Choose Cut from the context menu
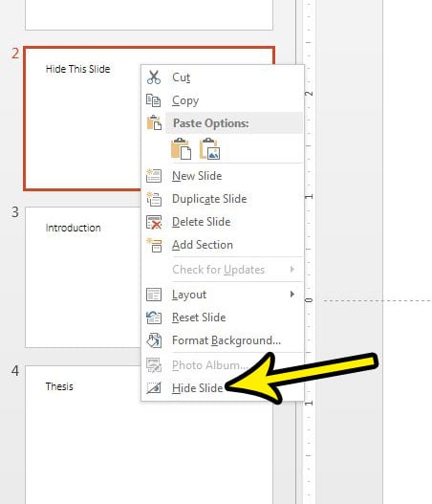432x504 pixels. [x=223, y=77]
